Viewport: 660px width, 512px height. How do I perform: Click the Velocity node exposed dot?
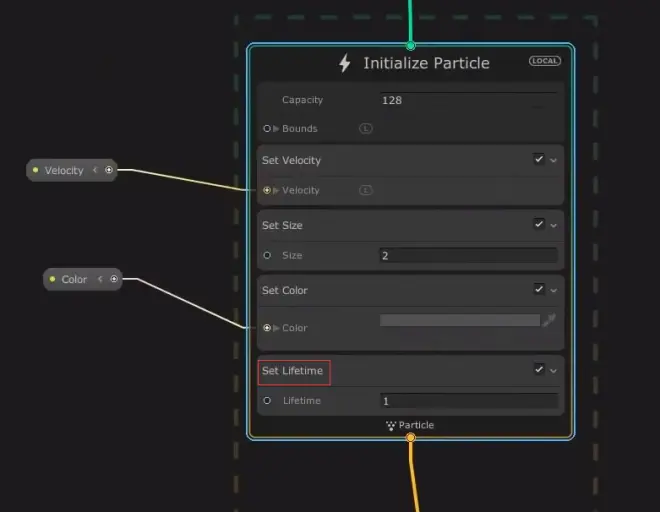click(x=36, y=170)
